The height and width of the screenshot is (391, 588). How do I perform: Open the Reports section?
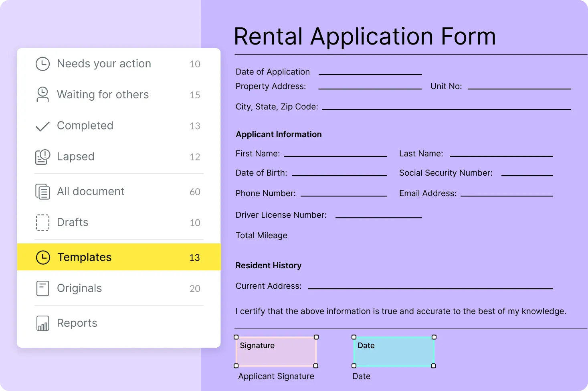[x=119, y=323]
